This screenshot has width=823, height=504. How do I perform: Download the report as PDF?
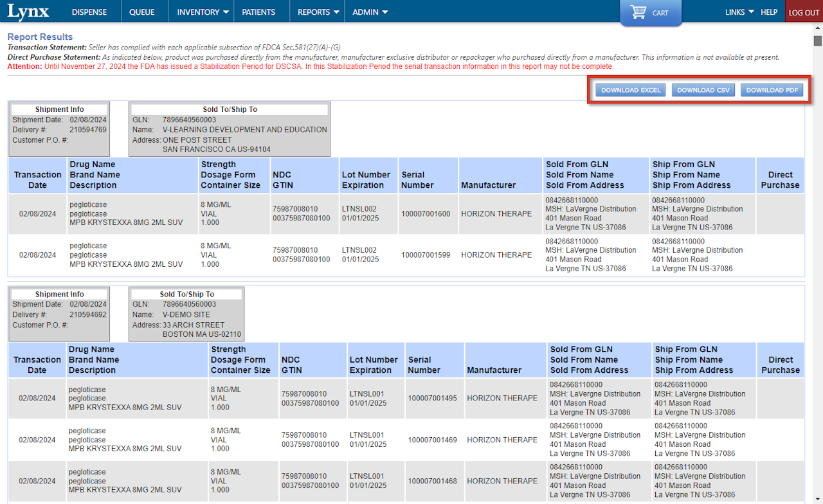point(772,90)
